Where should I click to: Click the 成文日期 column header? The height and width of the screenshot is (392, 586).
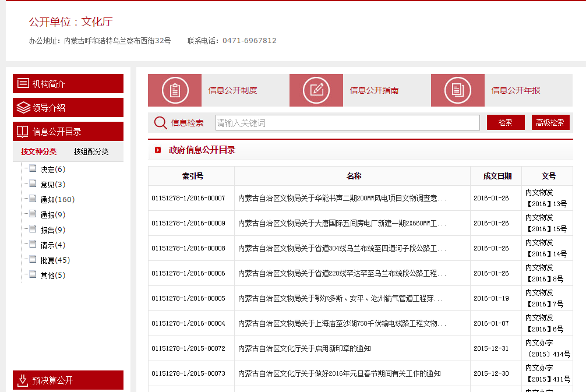497,176
